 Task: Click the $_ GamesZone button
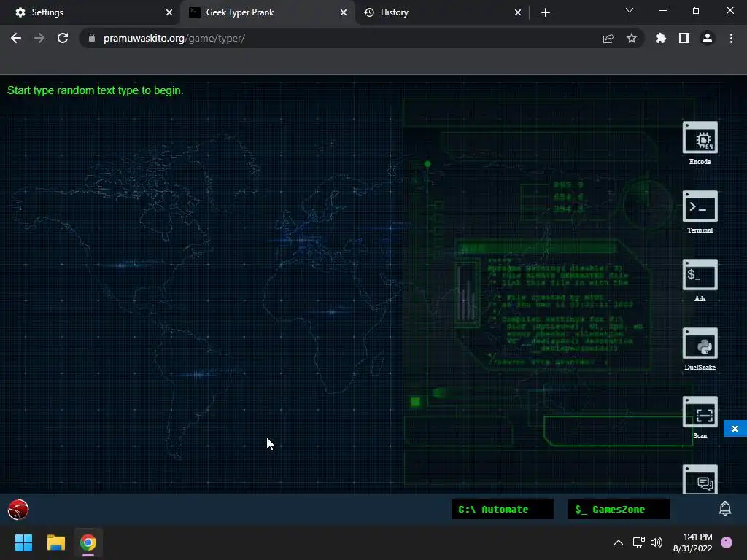coord(619,509)
